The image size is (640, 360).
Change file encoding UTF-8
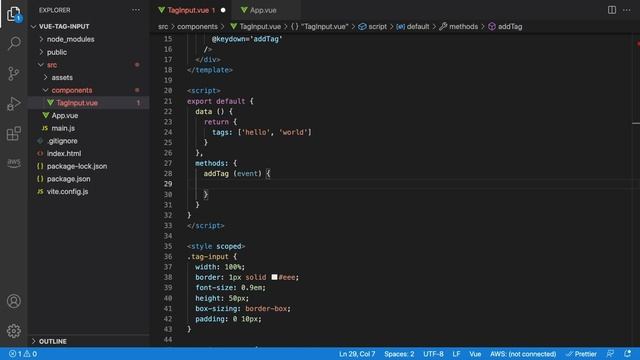point(433,354)
